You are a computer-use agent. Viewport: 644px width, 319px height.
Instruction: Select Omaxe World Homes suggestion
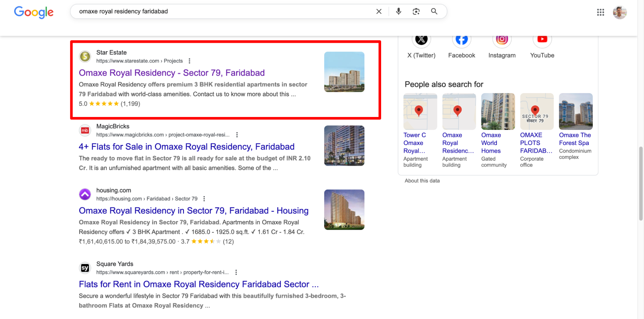click(x=498, y=130)
